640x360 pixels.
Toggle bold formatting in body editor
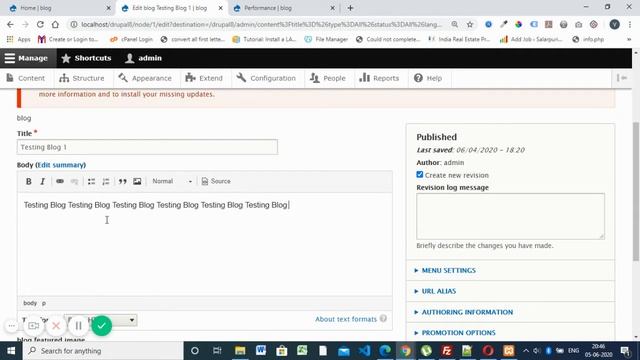point(29,181)
